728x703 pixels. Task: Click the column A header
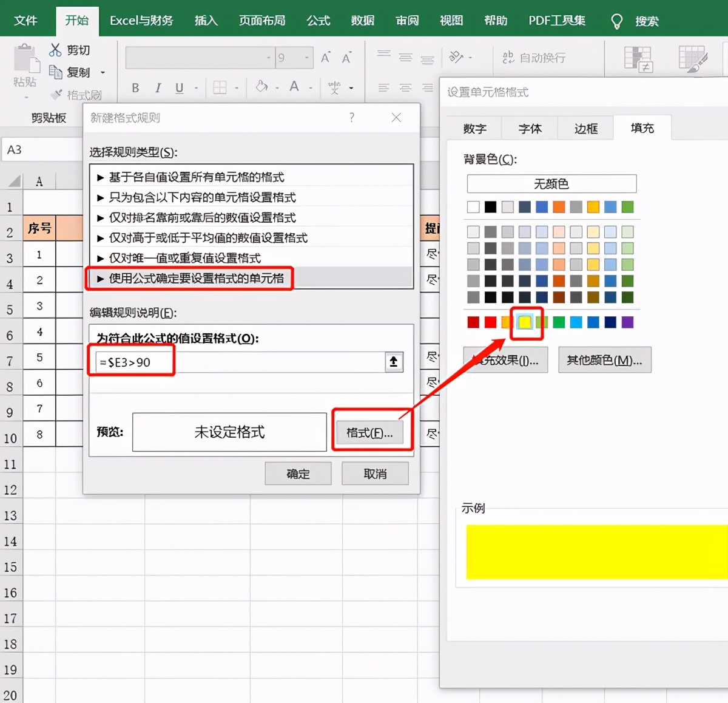click(x=39, y=181)
